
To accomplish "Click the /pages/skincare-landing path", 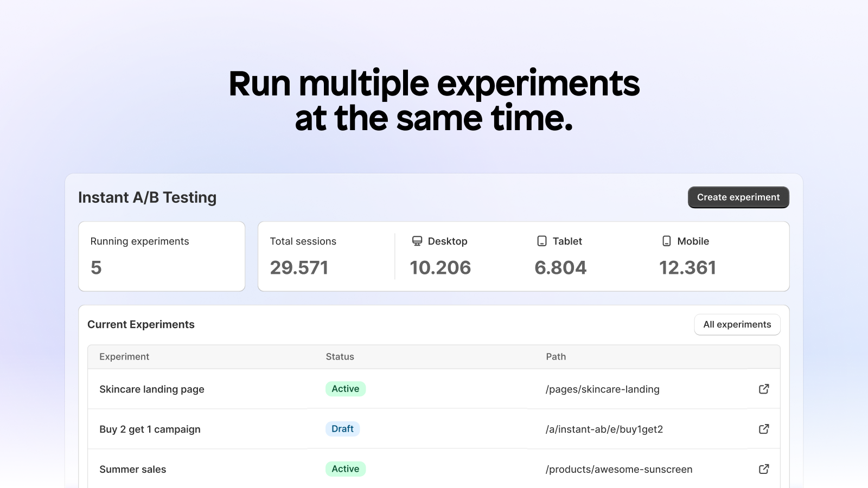I will 603,389.
